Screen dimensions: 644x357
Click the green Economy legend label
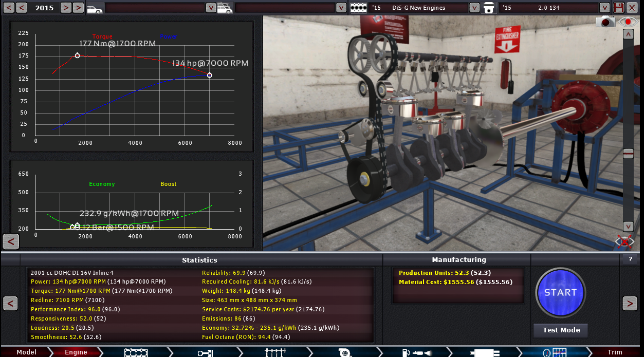point(102,184)
